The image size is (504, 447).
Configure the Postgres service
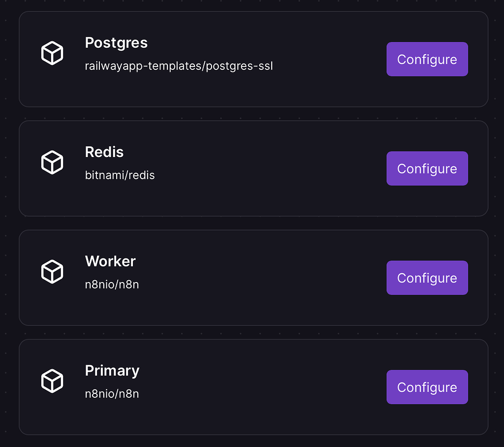click(x=427, y=59)
